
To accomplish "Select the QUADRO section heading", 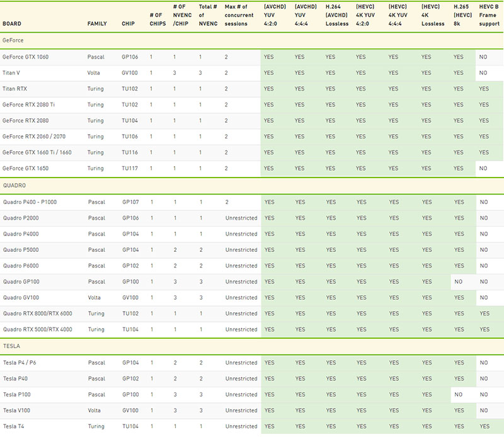I will click(14, 186).
